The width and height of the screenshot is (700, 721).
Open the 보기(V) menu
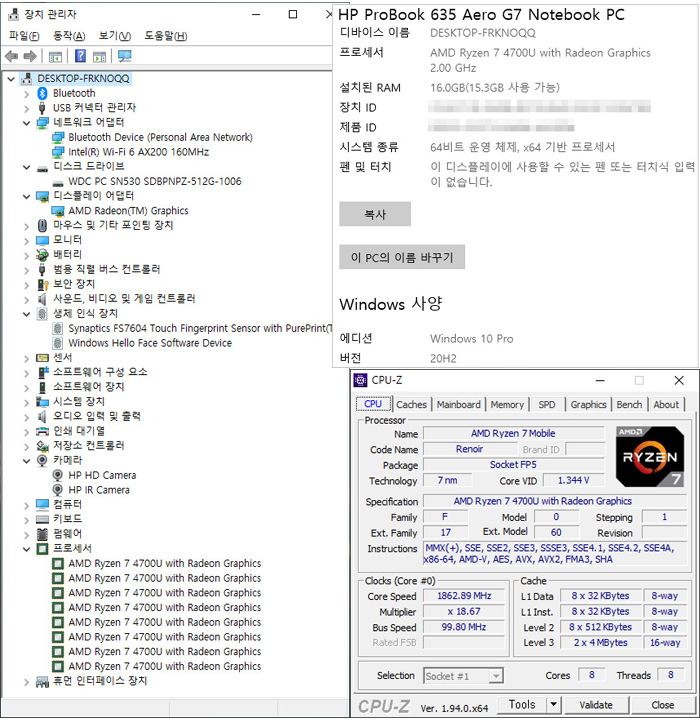[x=115, y=36]
